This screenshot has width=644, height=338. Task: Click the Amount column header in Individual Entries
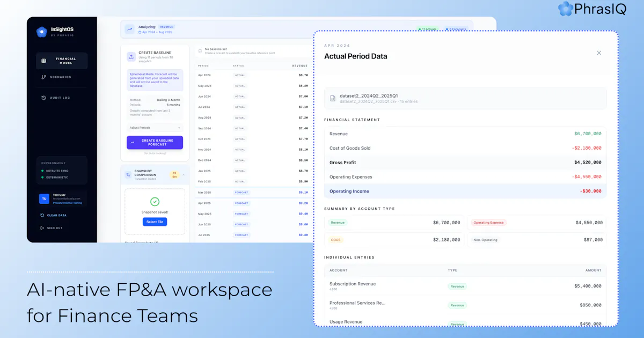tap(593, 270)
